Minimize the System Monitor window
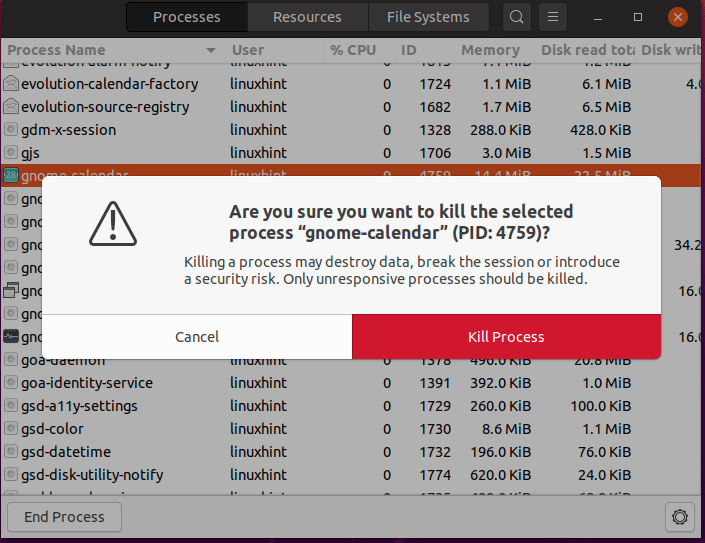 [x=598, y=18]
